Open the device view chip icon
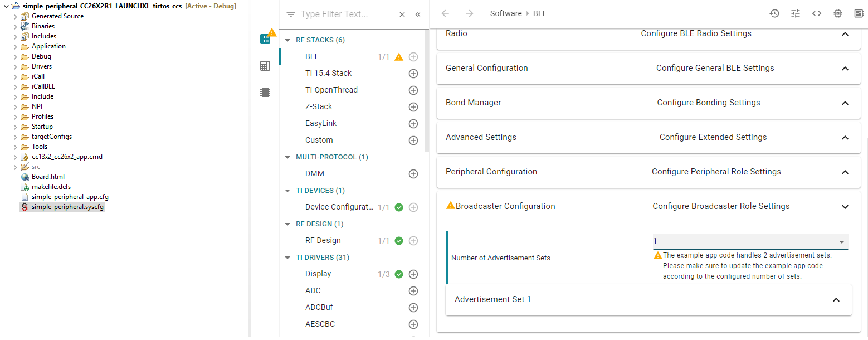Image resolution: width=868 pixels, height=340 pixels. coord(837,13)
